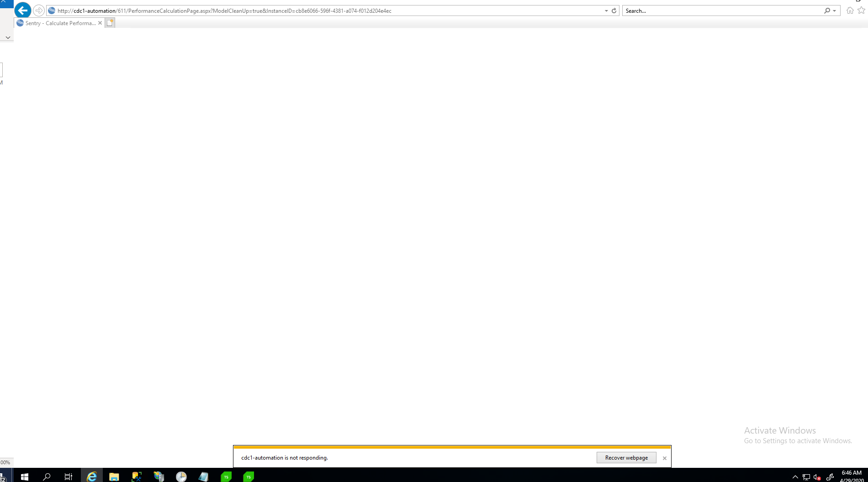Open a new browser tab
The width and height of the screenshot is (868, 482).
pos(110,23)
